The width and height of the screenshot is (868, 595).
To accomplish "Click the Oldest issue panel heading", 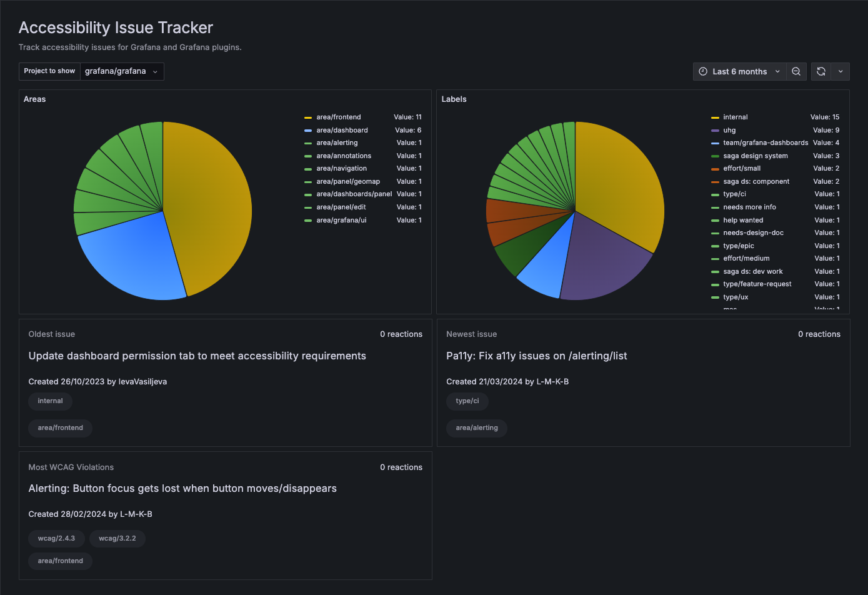I will 52,334.
